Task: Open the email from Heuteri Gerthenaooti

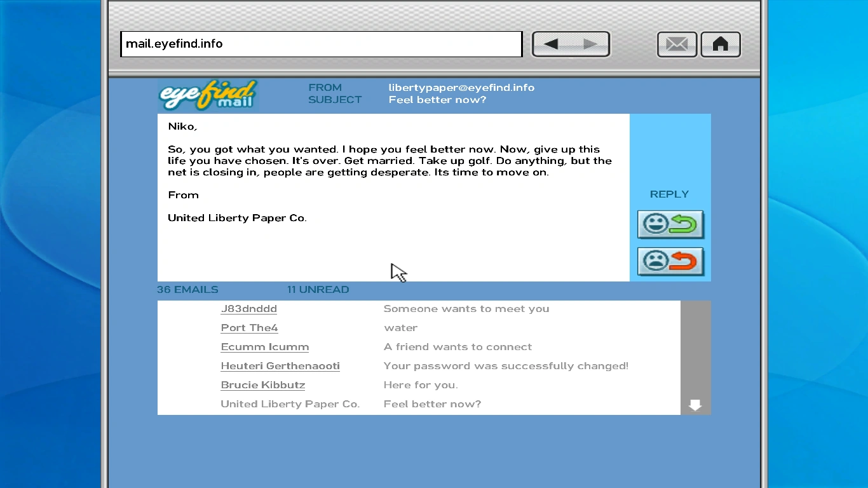Action: (x=280, y=366)
